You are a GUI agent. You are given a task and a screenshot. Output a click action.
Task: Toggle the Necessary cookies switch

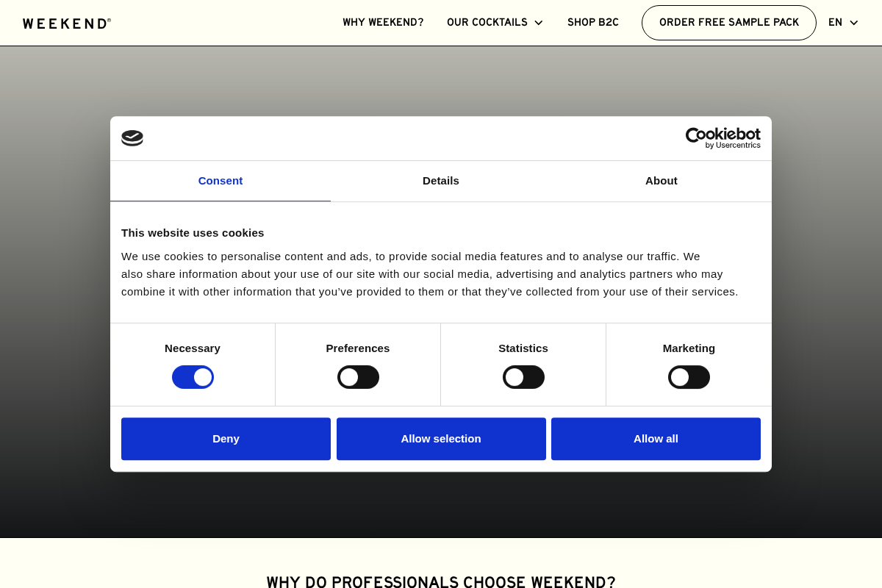[193, 377]
